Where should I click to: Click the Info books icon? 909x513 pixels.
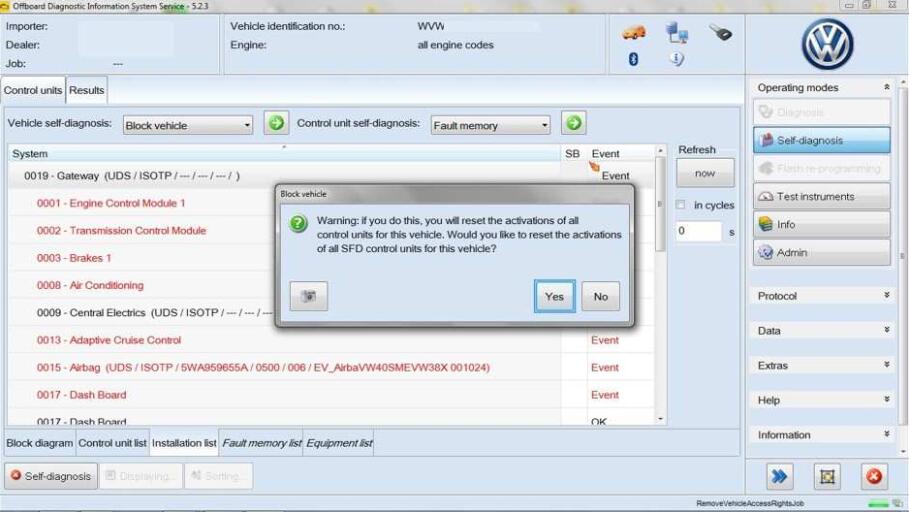point(766,224)
